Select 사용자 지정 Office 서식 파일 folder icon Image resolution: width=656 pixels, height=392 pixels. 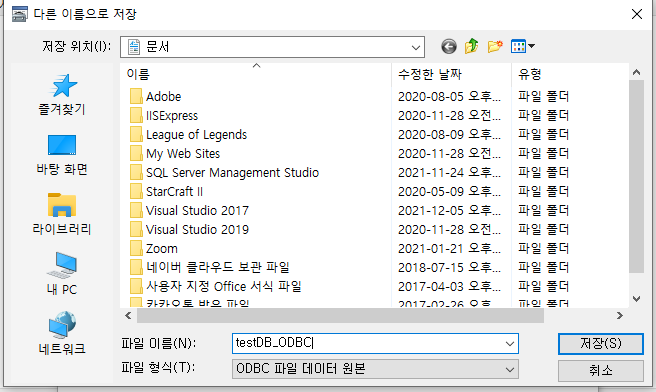tap(136, 286)
